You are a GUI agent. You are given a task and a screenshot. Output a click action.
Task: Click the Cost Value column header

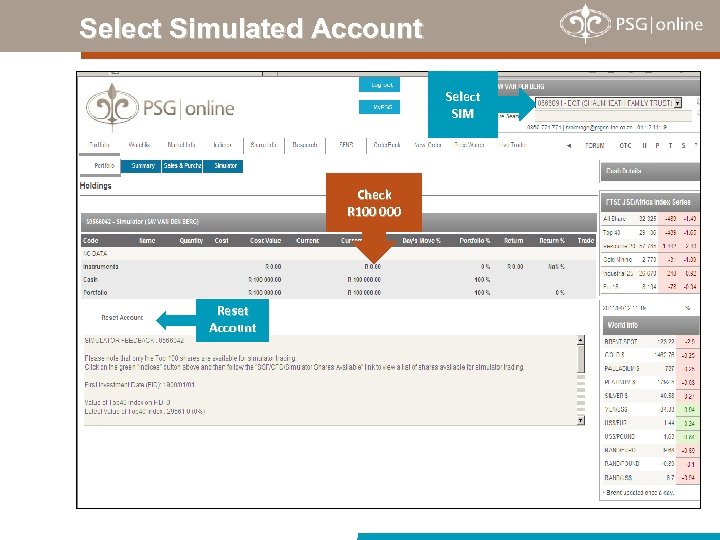(265, 241)
